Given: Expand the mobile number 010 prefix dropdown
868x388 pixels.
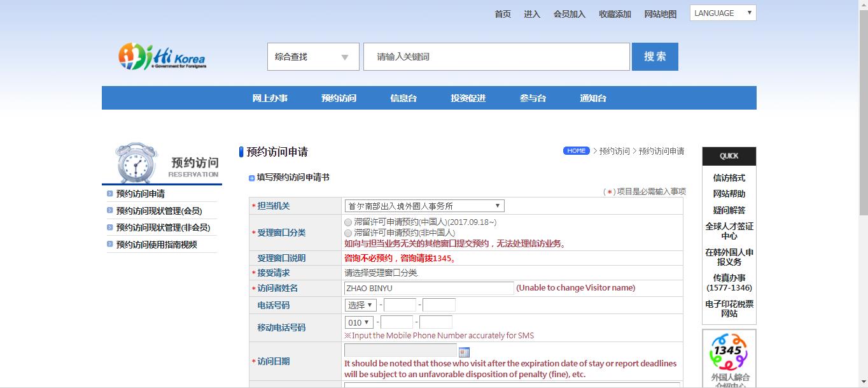Looking at the screenshot, I should [358, 322].
